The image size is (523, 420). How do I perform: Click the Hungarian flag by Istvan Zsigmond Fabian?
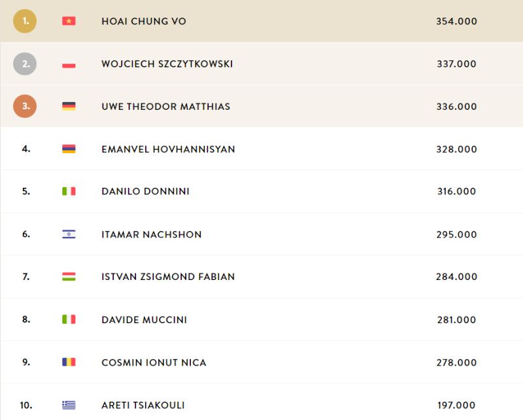click(x=69, y=277)
